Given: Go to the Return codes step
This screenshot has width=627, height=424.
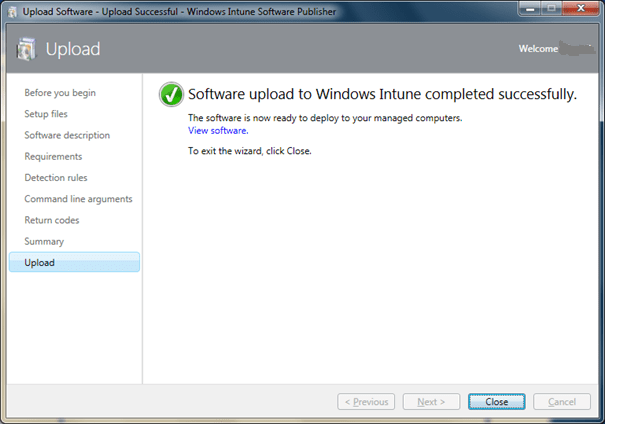Looking at the screenshot, I should pyautogui.click(x=52, y=220).
